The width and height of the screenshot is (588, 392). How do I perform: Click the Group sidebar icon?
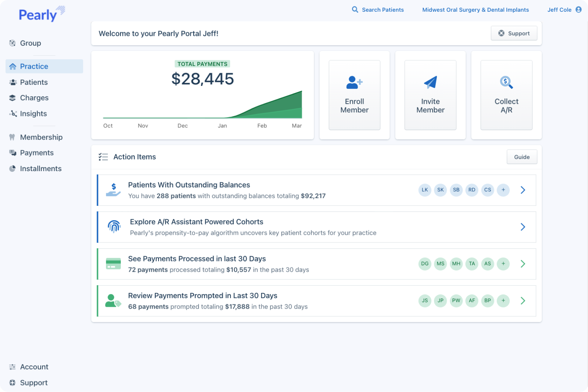[x=12, y=43]
